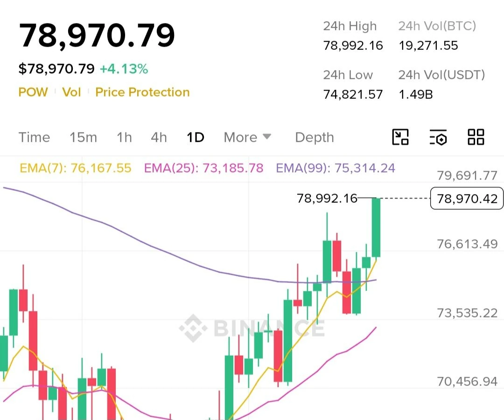Open the Depth chart view

point(315,138)
